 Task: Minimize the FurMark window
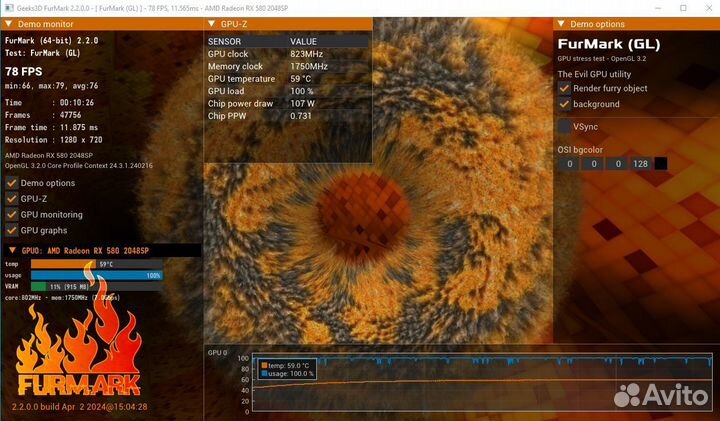coord(658,8)
